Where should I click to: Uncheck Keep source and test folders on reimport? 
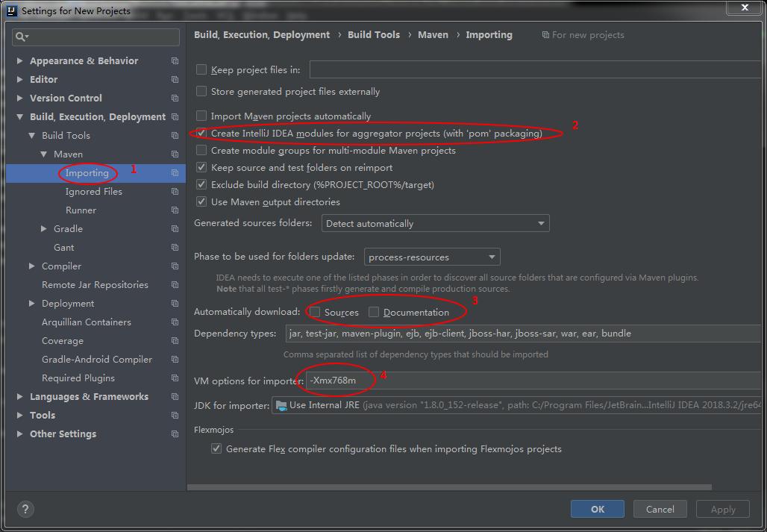pos(201,167)
